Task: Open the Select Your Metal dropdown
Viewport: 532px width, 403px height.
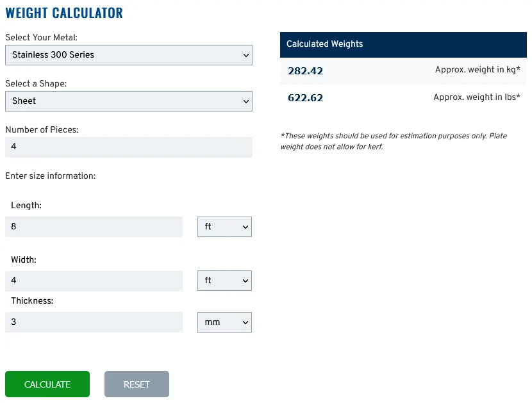Action: (x=129, y=55)
